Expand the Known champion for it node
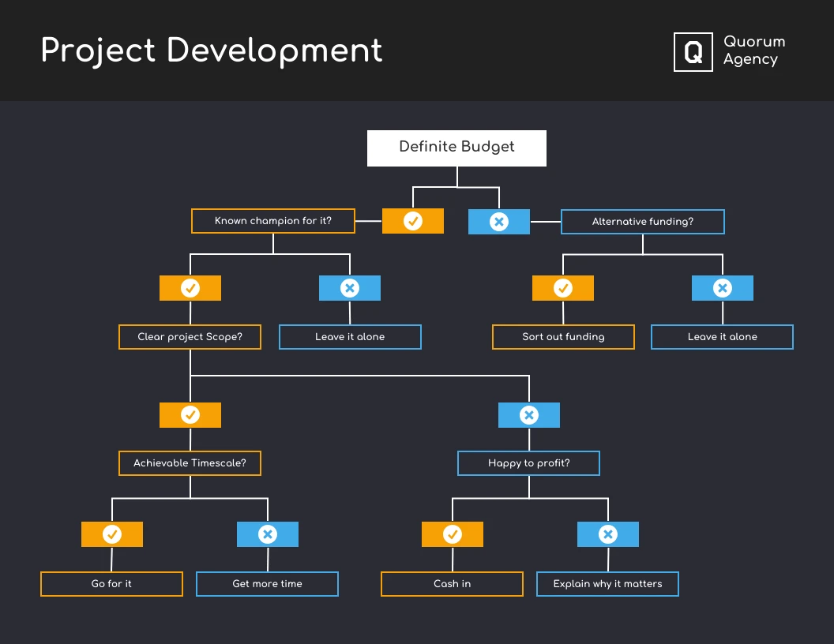This screenshot has height=644, width=834. [x=272, y=221]
